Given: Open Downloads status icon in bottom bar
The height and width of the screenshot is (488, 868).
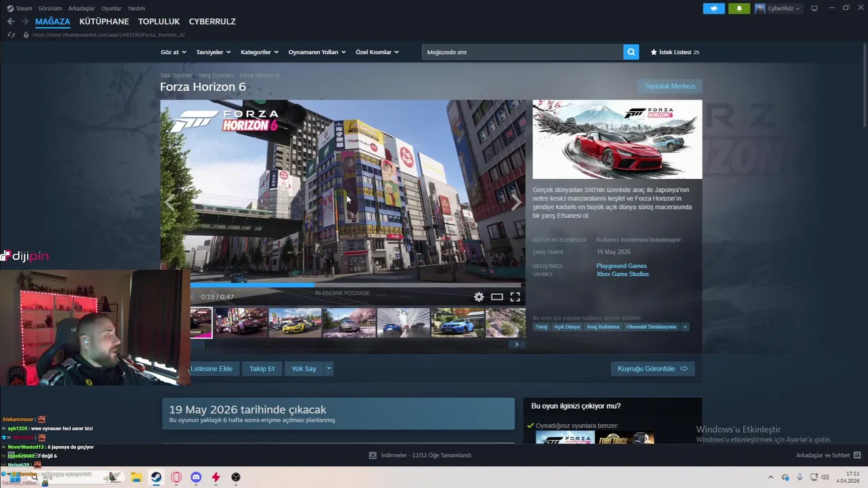Looking at the screenshot, I should 372,455.
